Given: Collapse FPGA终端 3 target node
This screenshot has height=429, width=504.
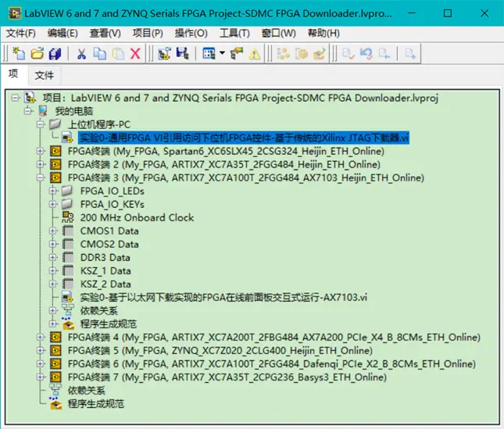Looking at the screenshot, I should pos(41,177).
